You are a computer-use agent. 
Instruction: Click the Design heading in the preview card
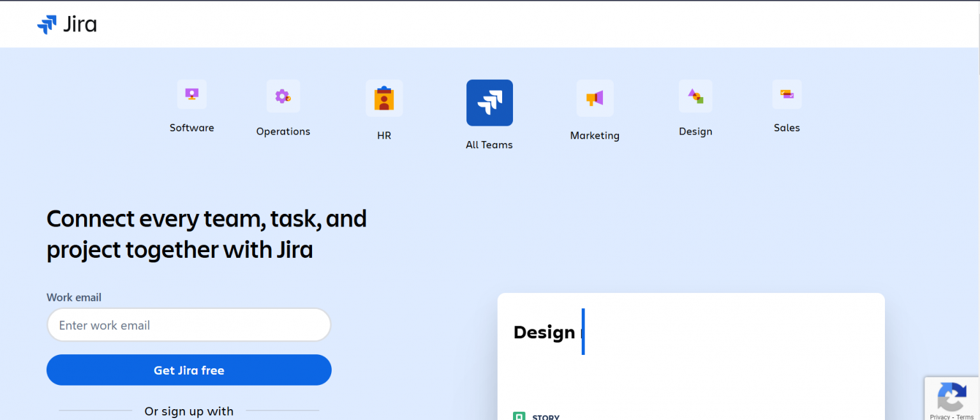click(544, 332)
